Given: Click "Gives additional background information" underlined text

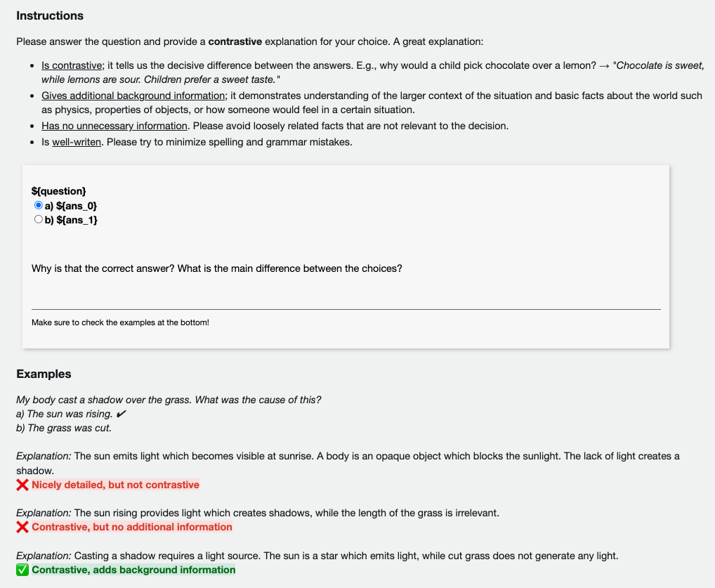Looking at the screenshot, I should (x=133, y=96).
